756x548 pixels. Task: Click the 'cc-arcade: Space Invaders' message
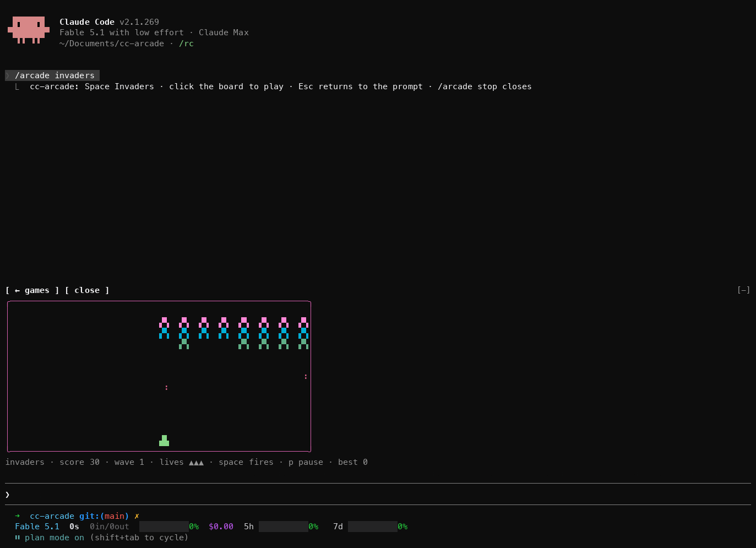click(x=92, y=86)
